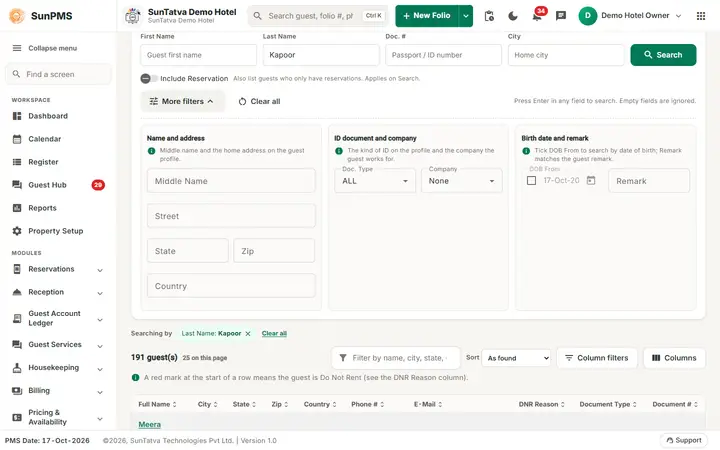Focus the Passport / ID number field
The height and width of the screenshot is (450, 720).
pyautogui.click(x=443, y=55)
